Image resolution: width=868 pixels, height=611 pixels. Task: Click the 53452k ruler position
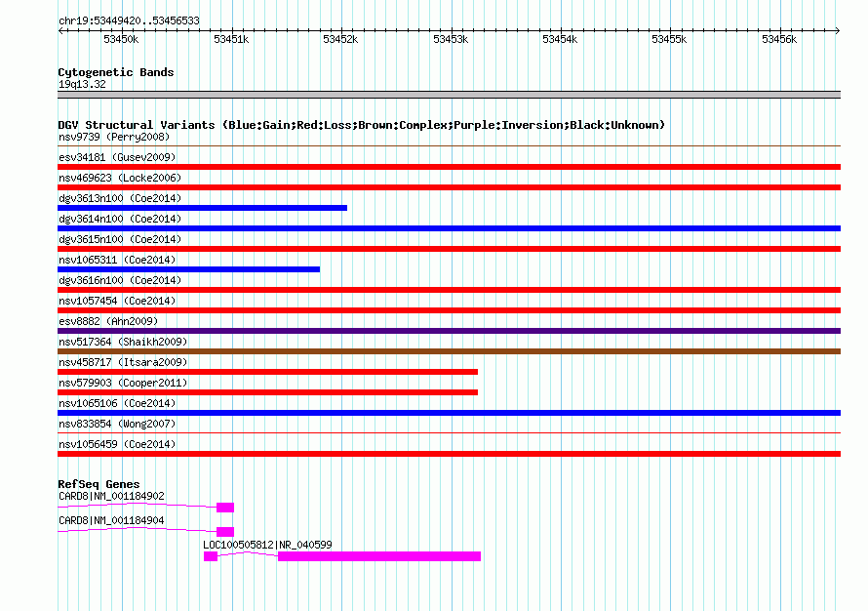point(340,39)
